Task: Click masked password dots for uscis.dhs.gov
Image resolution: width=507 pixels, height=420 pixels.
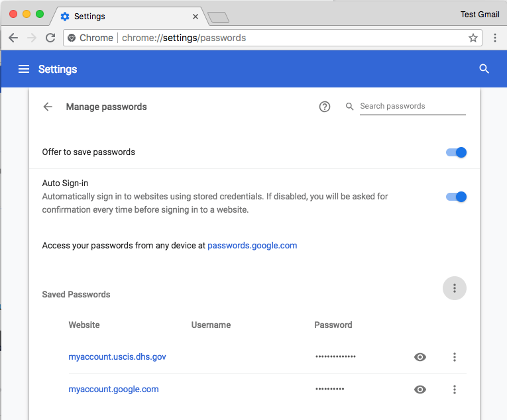Action: click(335, 356)
